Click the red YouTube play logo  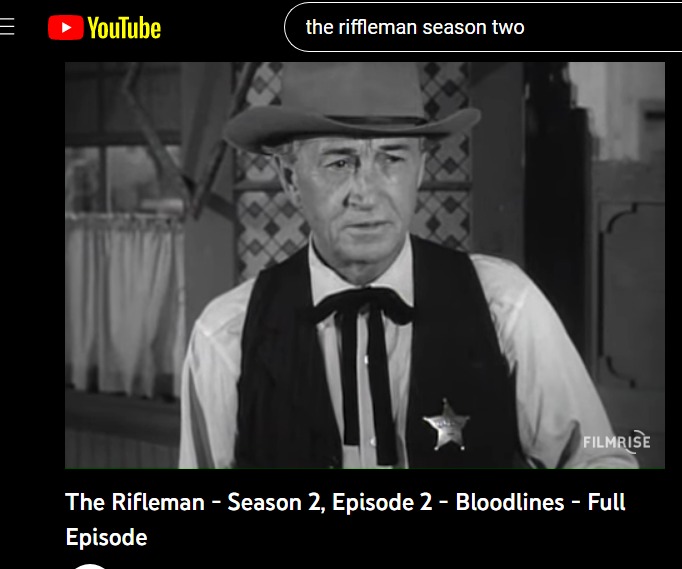coord(66,27)
